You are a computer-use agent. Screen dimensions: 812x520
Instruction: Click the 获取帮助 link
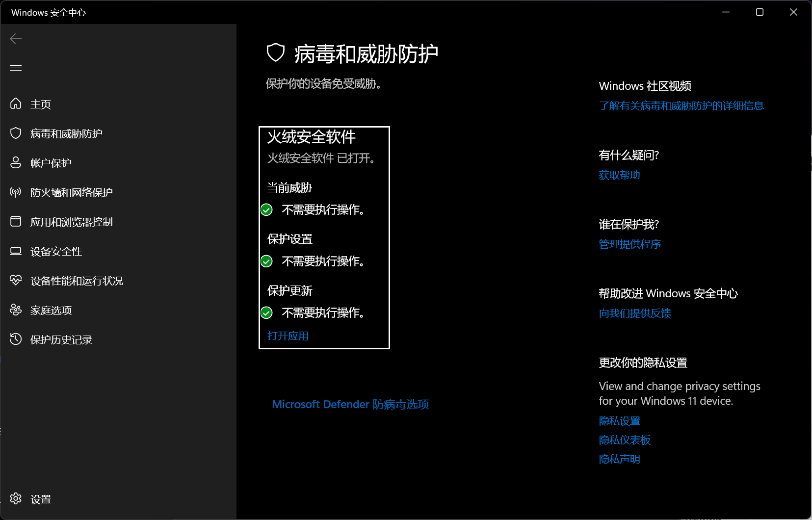point(619,175)
